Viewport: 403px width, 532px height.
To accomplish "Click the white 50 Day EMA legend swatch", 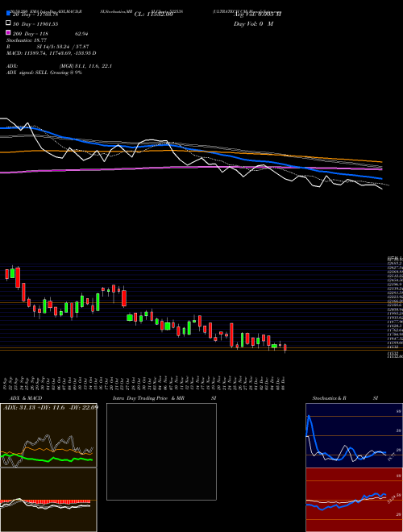I will click(8, 23).
